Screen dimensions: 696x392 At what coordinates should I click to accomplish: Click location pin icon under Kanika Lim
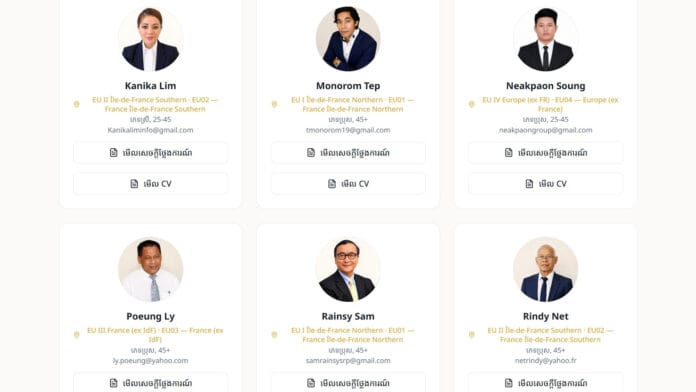click(76, 104)
